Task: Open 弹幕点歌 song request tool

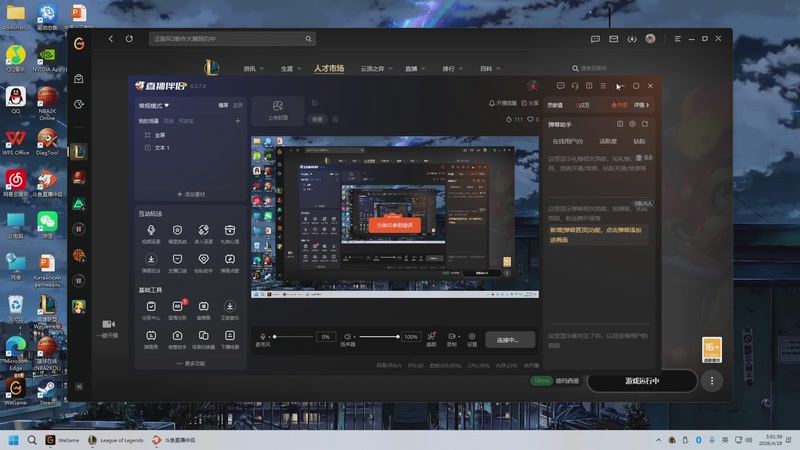Action: click(230, 263)
